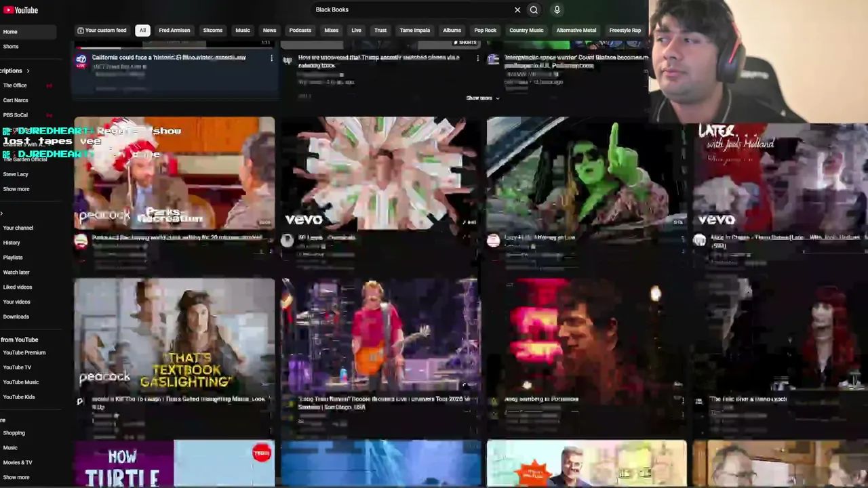The image size is (868, 488).
Task: Expand the Subscriptions section arrow
Action: (28, 70)
